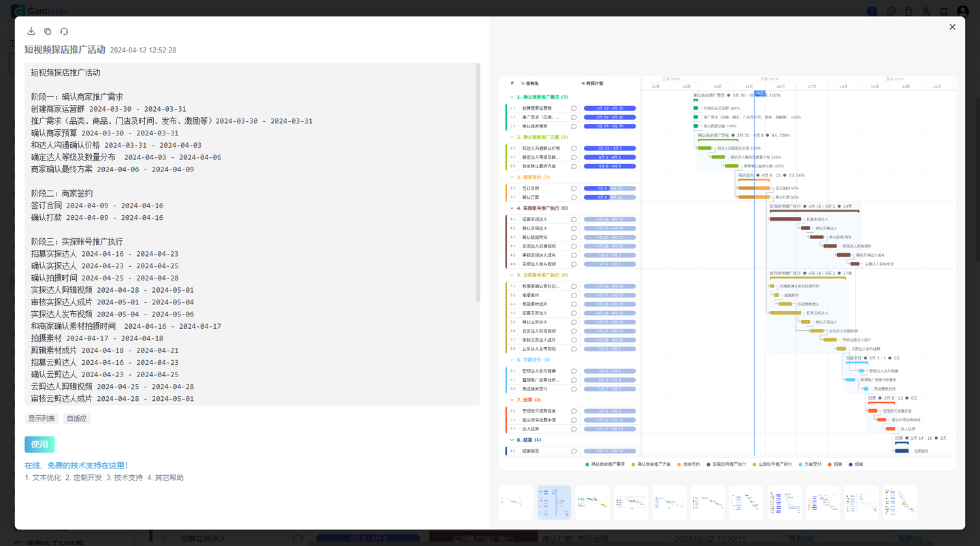Collapse group 8. 结案 in the preview
The width and height of the screenshot is (980, 546).
[512, 440]
